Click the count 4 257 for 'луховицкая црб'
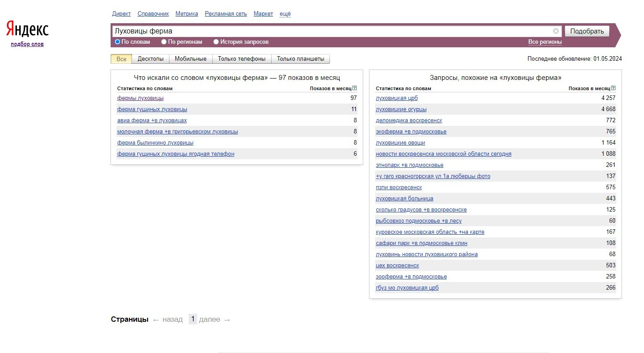644x353 pixels. (608, 98)
